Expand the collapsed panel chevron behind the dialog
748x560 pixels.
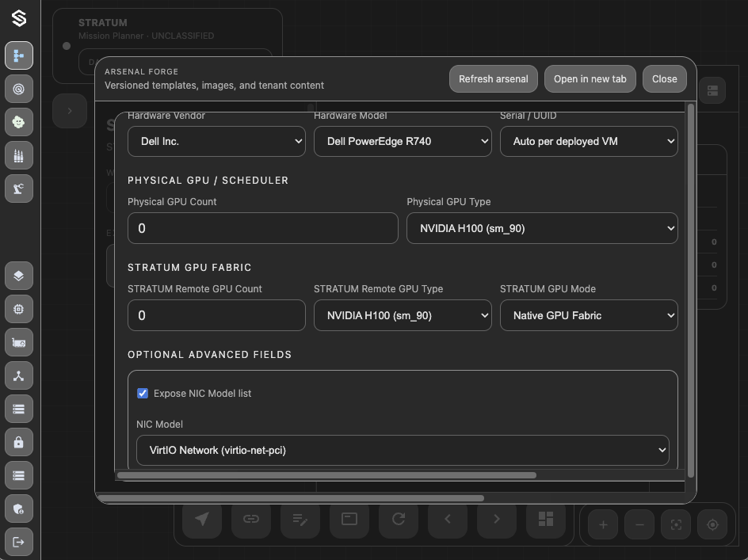tap(70, 111)
